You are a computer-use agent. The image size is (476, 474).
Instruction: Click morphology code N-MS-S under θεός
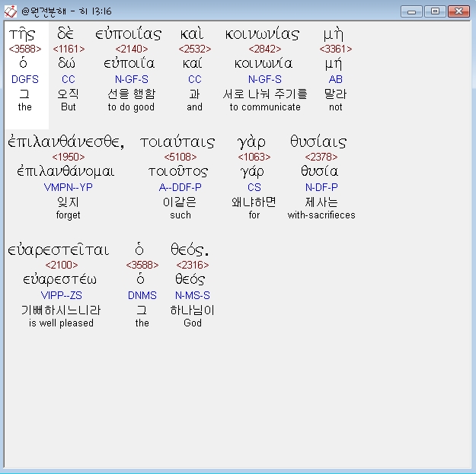193,295
